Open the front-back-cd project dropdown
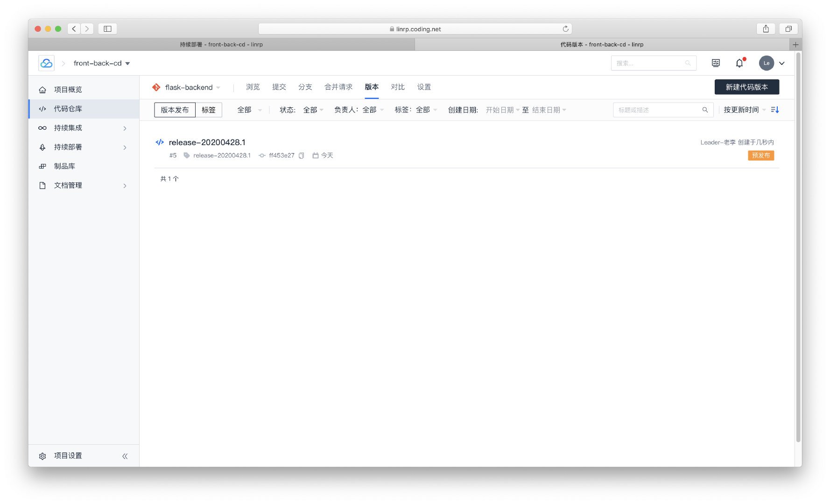 (x=102, y=63)
